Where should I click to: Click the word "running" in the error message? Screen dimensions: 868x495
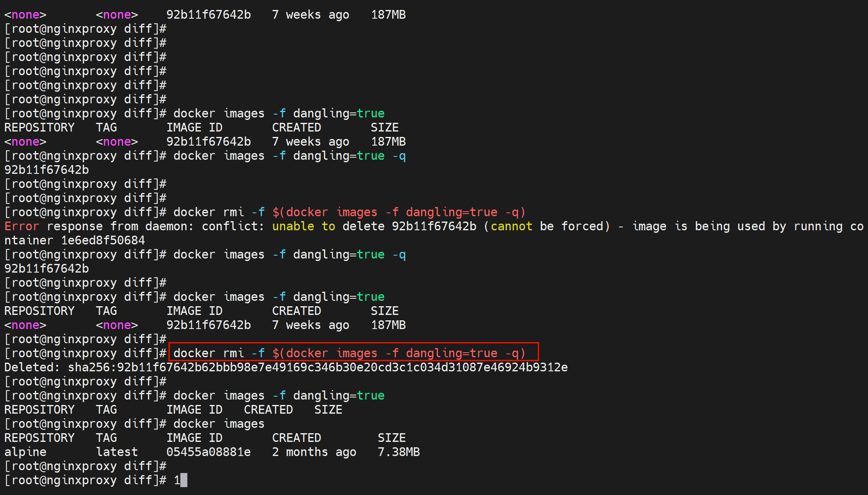tap(818, 226)
